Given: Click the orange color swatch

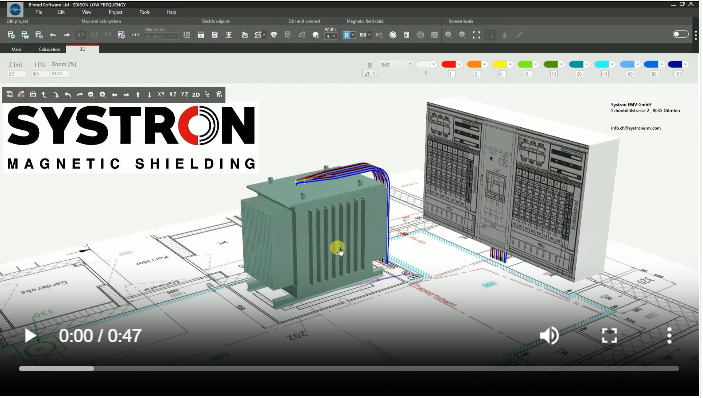Looking at the screenshot, I should pos(474,65).
